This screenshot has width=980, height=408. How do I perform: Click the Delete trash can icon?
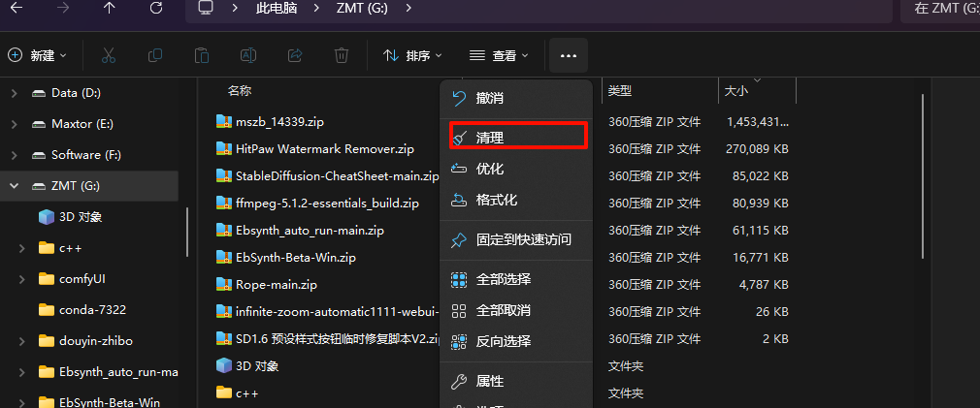(x=342, y=55)
